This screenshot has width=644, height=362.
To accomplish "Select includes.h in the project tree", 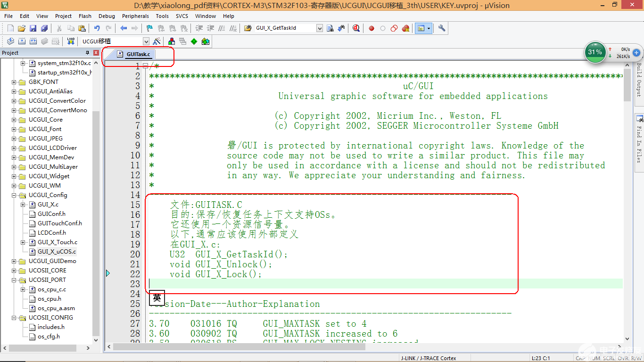I will point(51,327).
